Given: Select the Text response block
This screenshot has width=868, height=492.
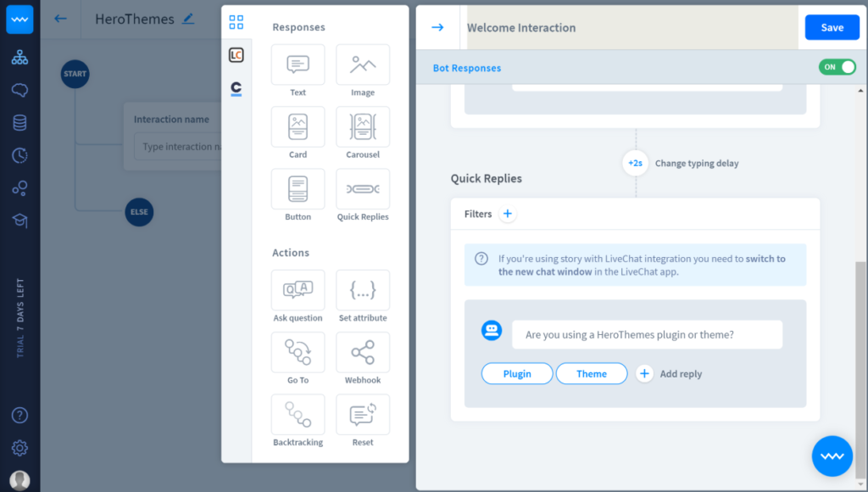Looking at the screenshot, I should point(298,65).
